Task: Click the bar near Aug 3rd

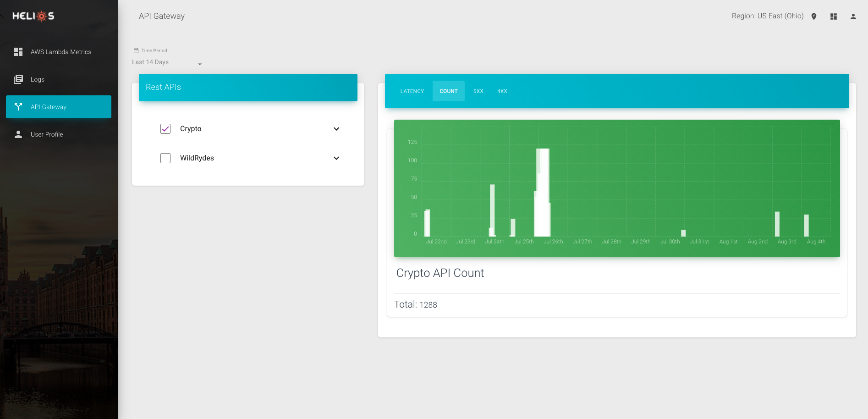Action: coord(777,224)
